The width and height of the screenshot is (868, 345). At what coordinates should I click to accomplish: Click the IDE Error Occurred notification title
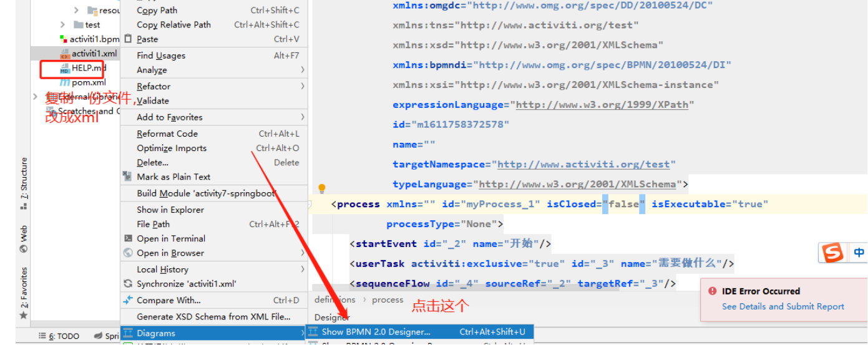(761, 291)
